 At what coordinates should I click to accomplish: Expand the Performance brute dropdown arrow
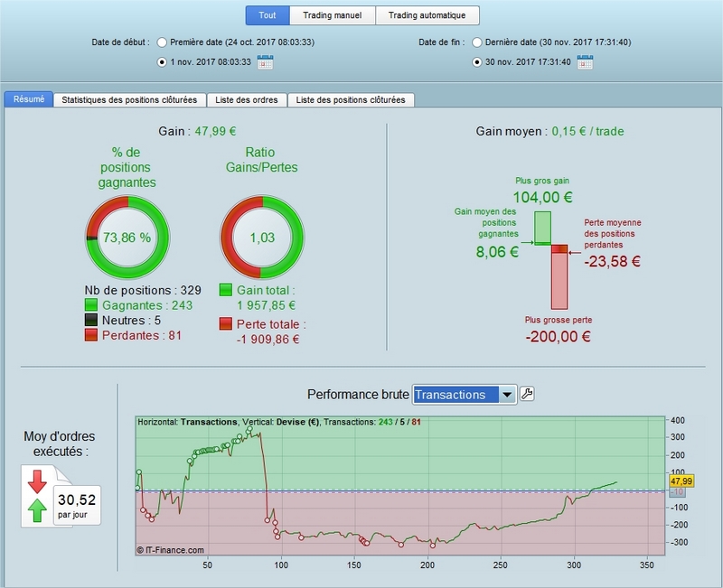pyautogui.click(x=507, y=395)
